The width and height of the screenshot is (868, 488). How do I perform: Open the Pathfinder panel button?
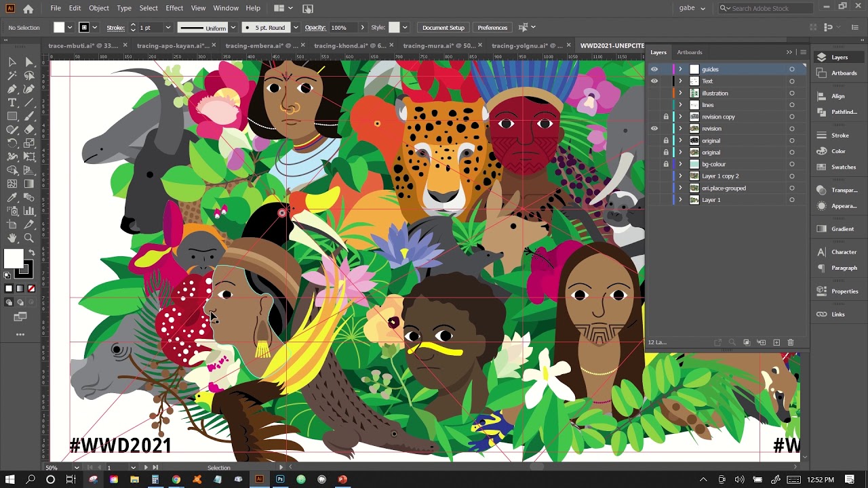point(838,112)
